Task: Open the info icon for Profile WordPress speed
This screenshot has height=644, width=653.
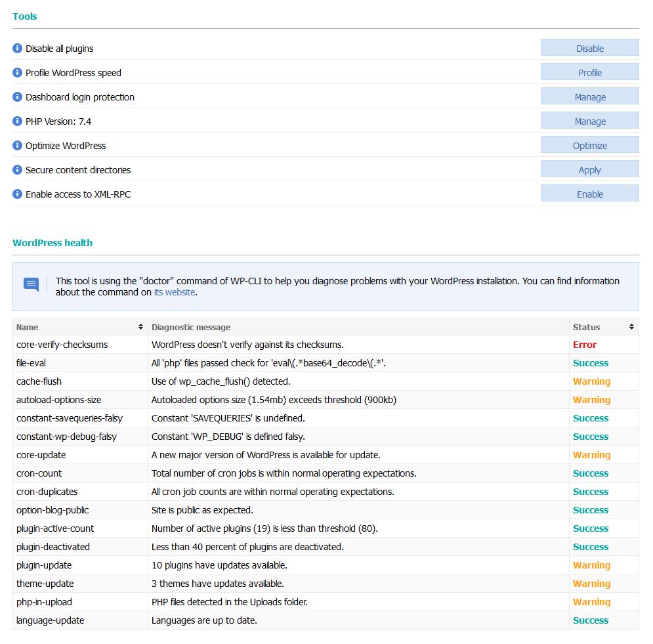Action: [x=16, y=72]
